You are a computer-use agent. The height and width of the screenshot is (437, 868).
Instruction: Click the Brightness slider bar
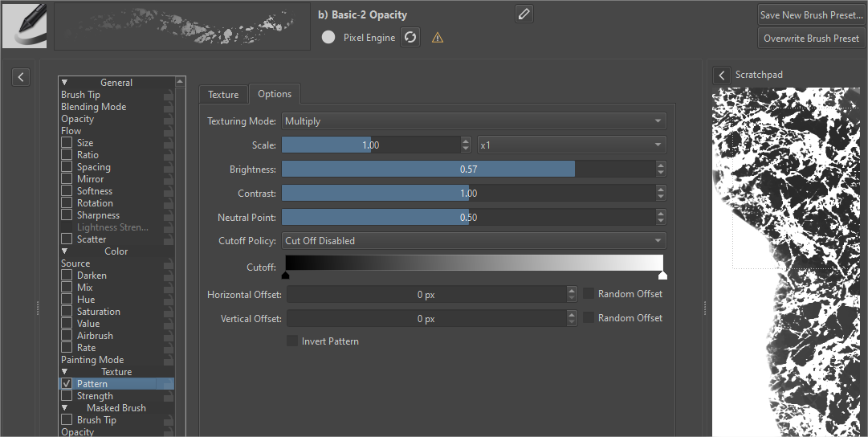(x=467, y=169)
